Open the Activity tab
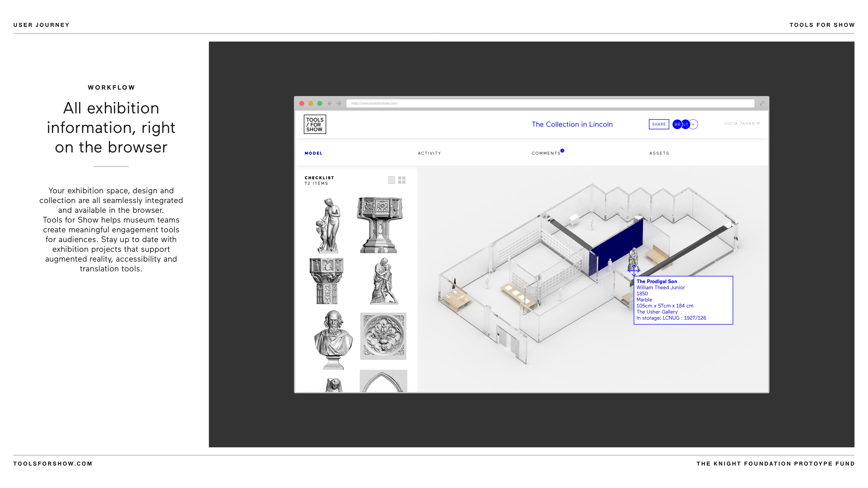Screen dimensions: 868x488 [x=429, y=153]
